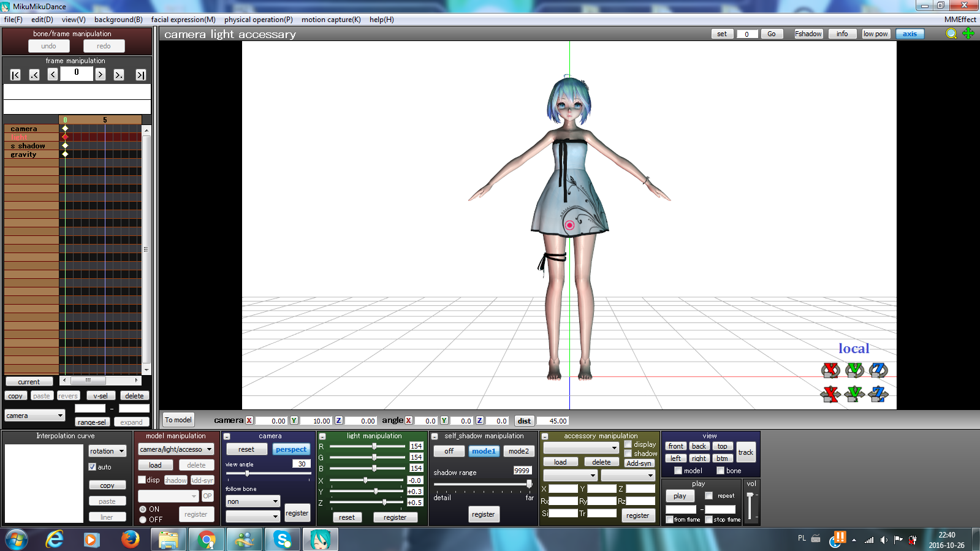980x551 pixels.
Task: Click the angle X axis toggle
Action: point(408,420)
